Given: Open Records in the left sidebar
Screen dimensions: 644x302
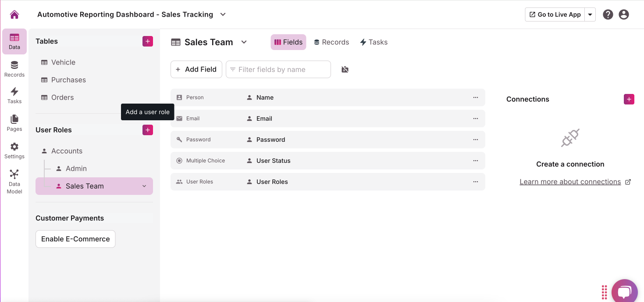Looking at the screenshot, I should [x=14, y=69].
